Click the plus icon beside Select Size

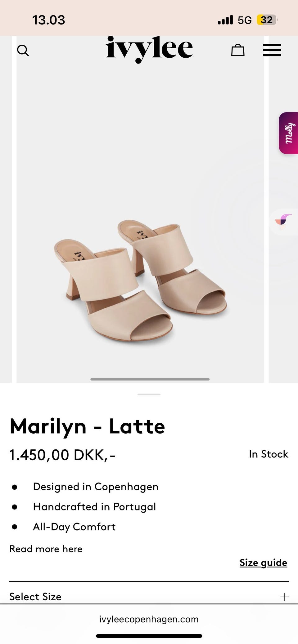pos(284,597)
